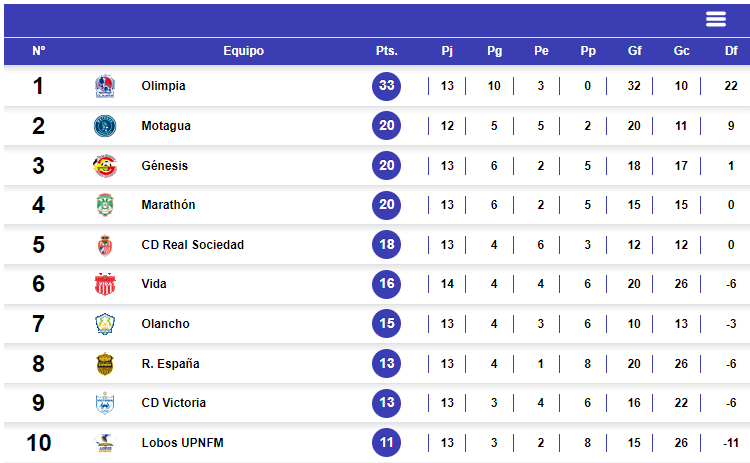Click the Equipo column header
The width and height of the screenshot is (750, 463).
tap(243, 51)
